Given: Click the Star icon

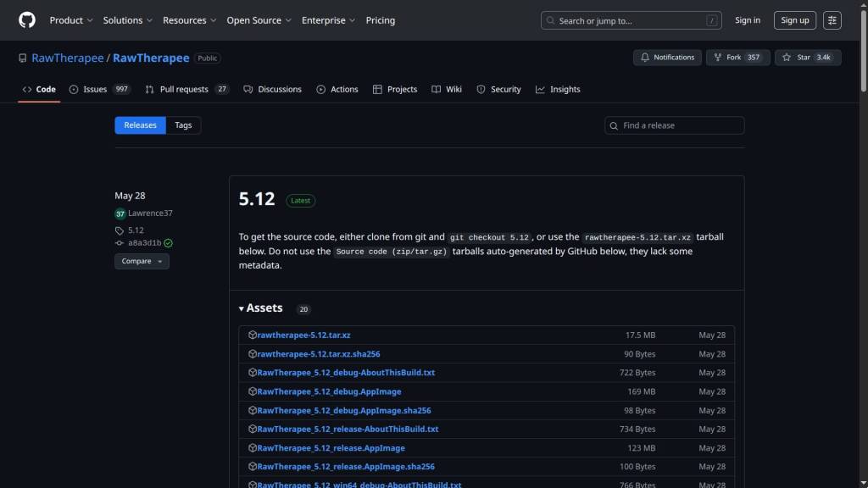Looking at the screenshot, I should pos(787,58).
